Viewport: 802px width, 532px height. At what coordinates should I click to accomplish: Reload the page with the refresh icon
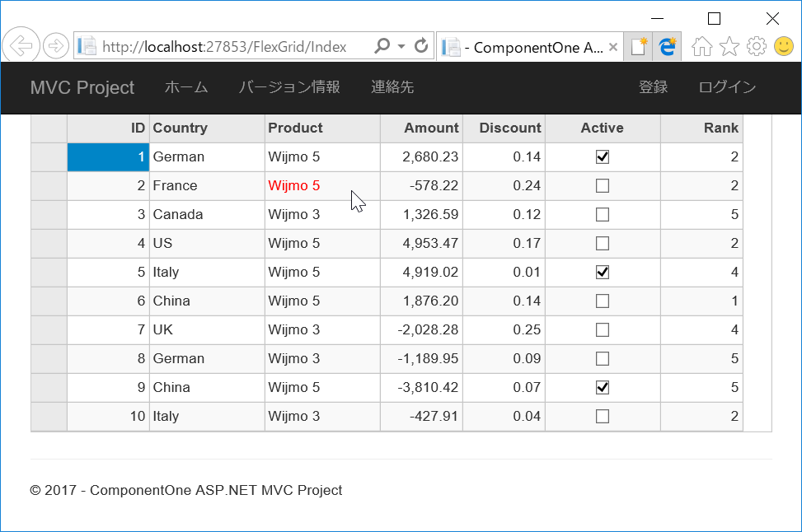click(421, 46)
